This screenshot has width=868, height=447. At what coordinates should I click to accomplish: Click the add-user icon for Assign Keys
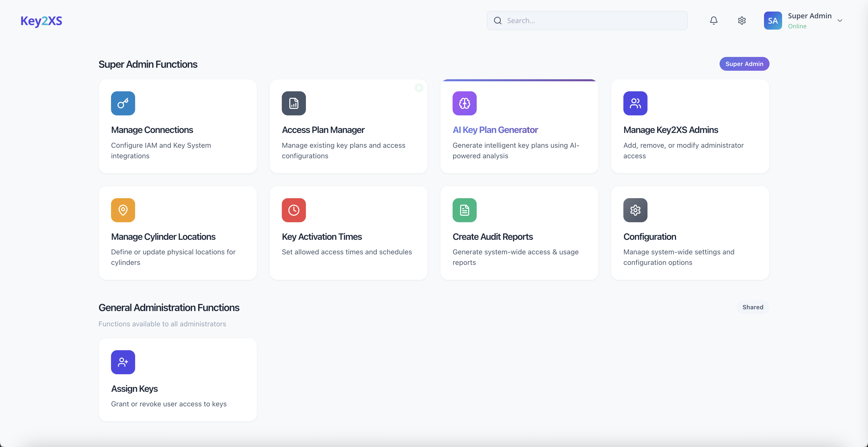point(123,362)
